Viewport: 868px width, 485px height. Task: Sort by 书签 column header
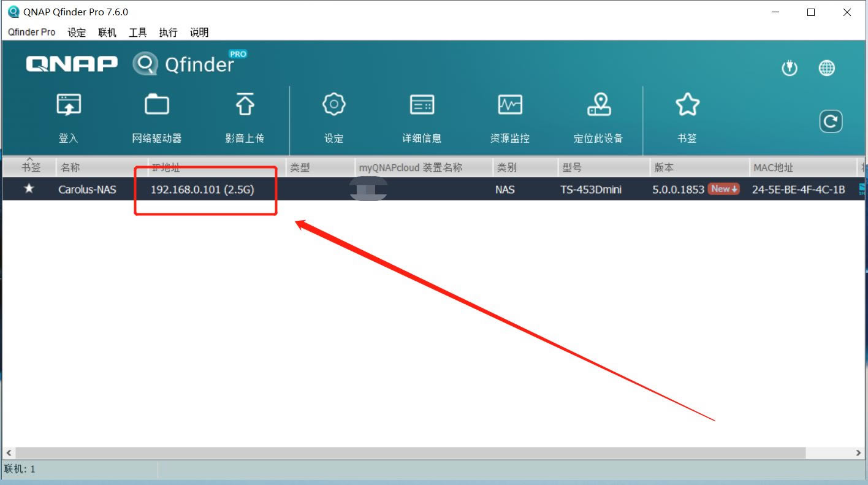click(x=29, y=167)
